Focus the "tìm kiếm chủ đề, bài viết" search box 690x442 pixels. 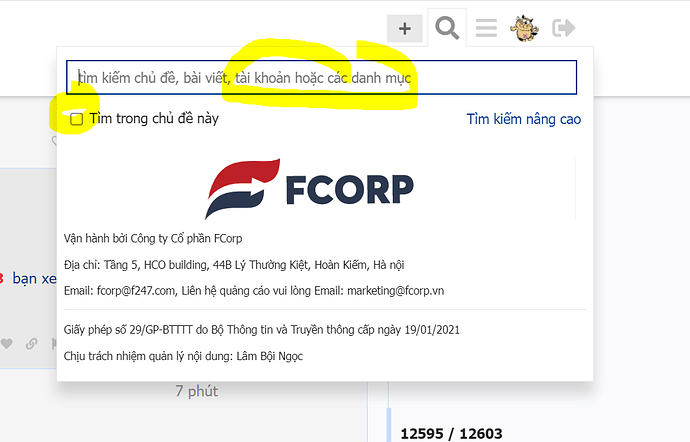(321, 77)
